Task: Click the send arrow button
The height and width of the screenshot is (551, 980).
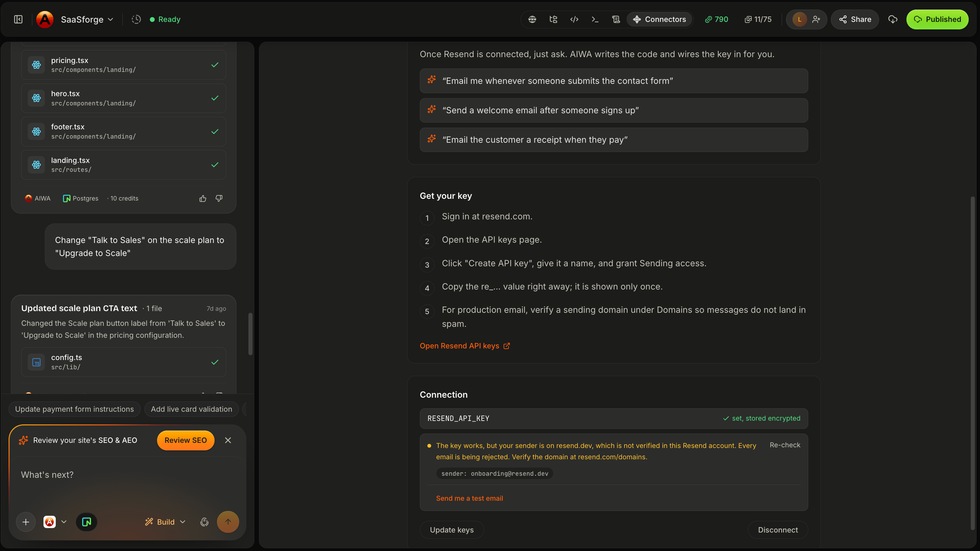Action: pos(228,522)
